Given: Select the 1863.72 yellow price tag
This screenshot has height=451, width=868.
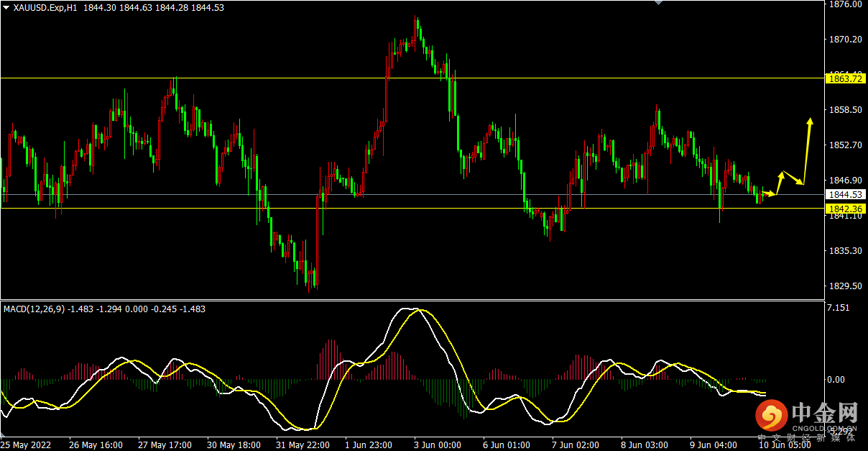Looking at the screenshot, I should click(x=845, y=78).
